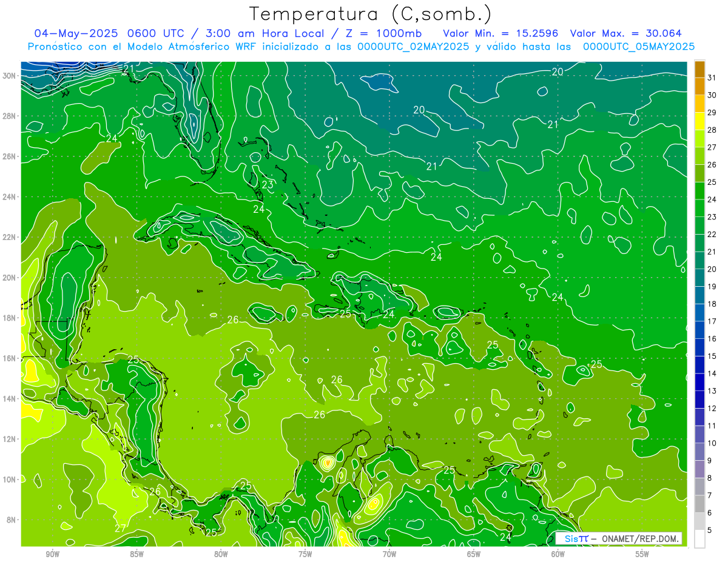Click the colorbar label 6
The image size is (728, 562).
[710, 513]
